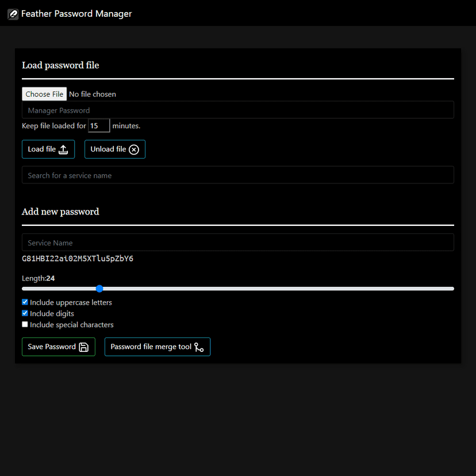Click the service name search box

pyautogui.click(x=237, y=175)
